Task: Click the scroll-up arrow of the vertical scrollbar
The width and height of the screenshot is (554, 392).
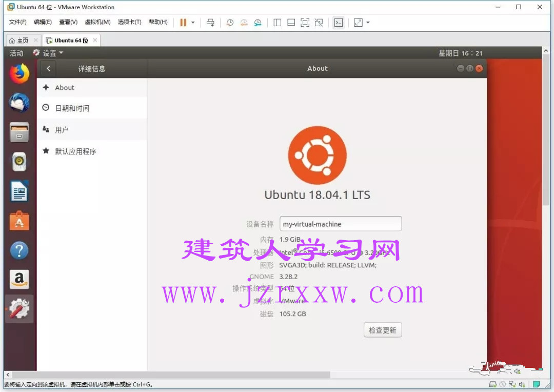Action: 546,51
